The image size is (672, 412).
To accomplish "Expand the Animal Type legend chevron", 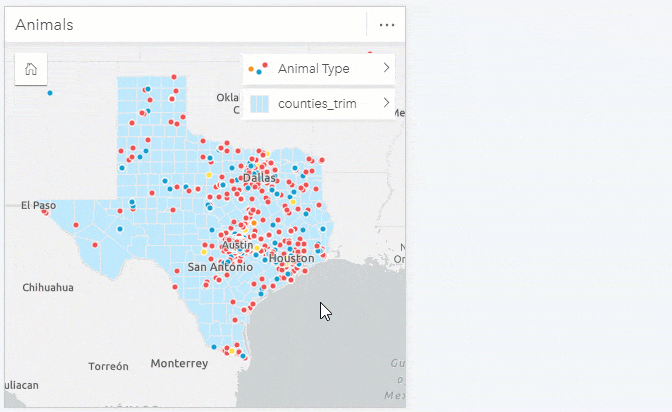I will [x=386, y=68].
